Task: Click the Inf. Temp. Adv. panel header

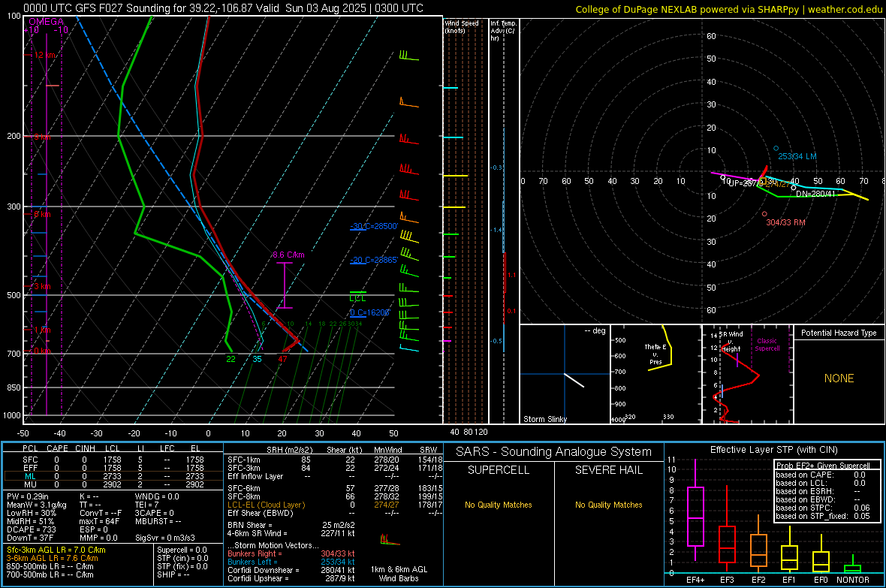Action: (504, 31)
